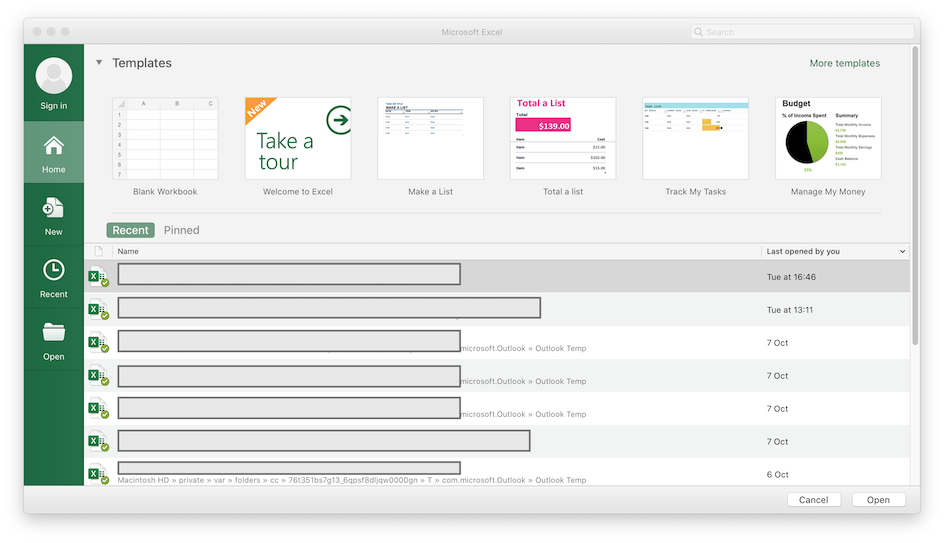Select the file row opened Tue at 16:46
This screenshot has width=944, height=543.
click(497, 277)
